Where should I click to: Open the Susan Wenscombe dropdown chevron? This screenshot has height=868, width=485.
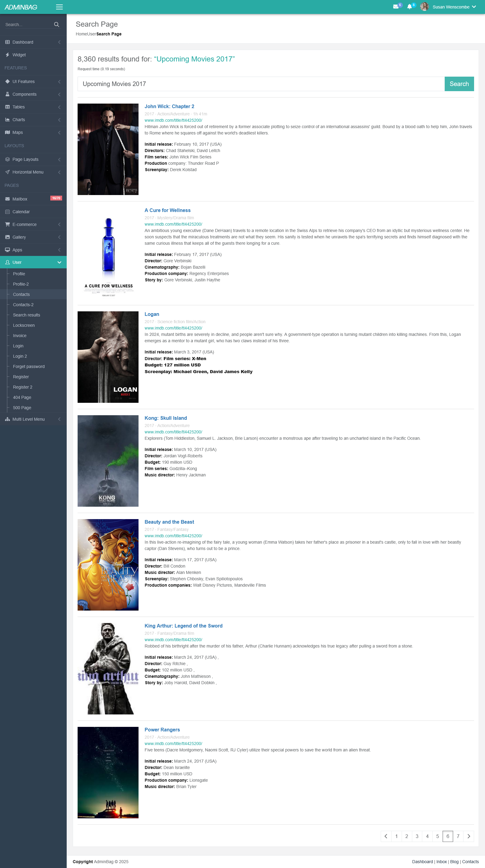(x=474, y=7)
